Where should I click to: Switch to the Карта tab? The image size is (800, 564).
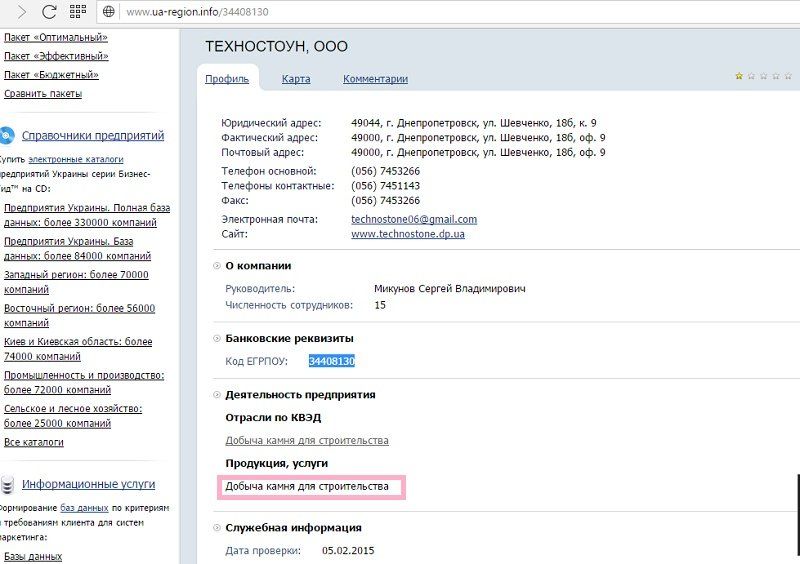[296, 79]
